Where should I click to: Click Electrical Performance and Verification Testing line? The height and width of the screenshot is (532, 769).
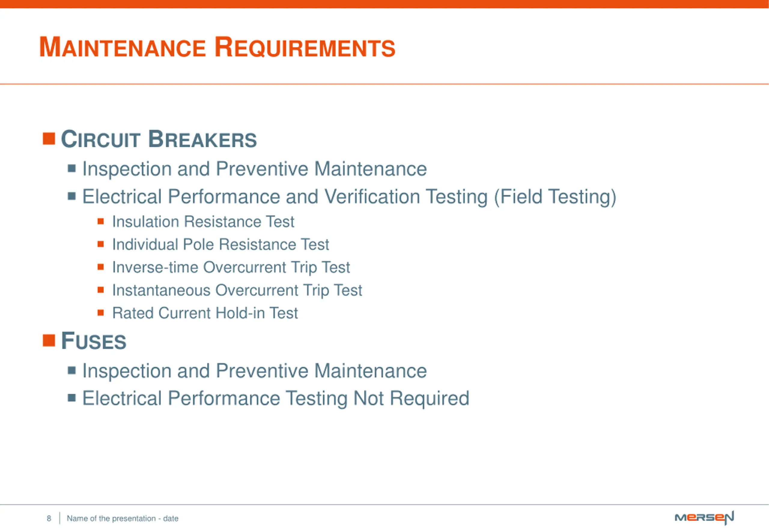tap(349, 197)
